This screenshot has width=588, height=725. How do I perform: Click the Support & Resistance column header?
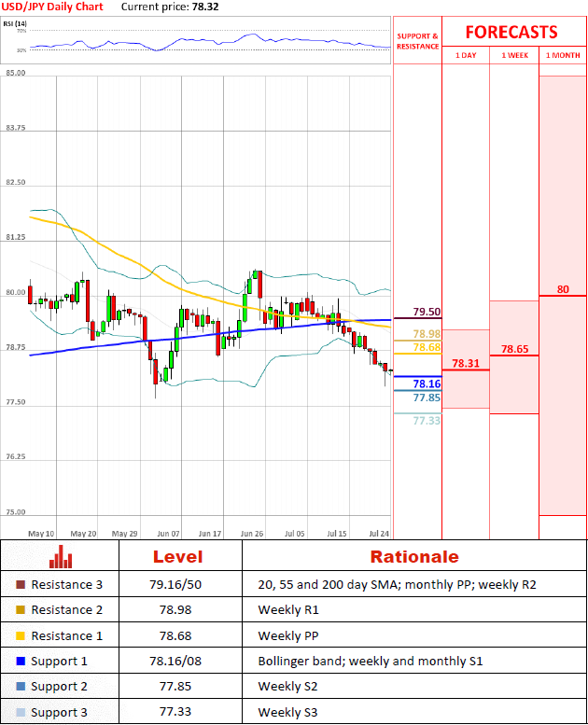[x=417, y=41]
